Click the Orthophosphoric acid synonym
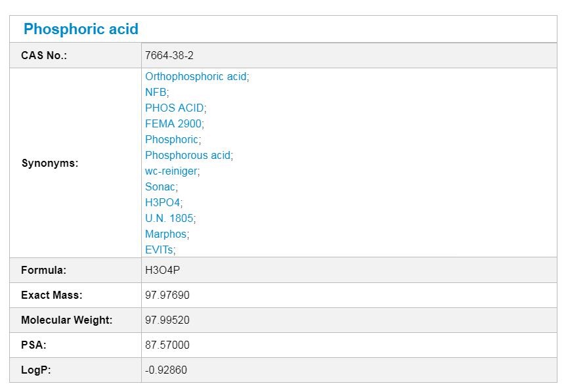 coord(196,77)
